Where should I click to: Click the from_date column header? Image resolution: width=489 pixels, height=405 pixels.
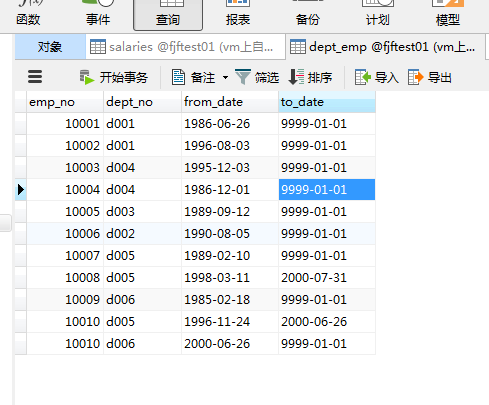click(230, 102)
